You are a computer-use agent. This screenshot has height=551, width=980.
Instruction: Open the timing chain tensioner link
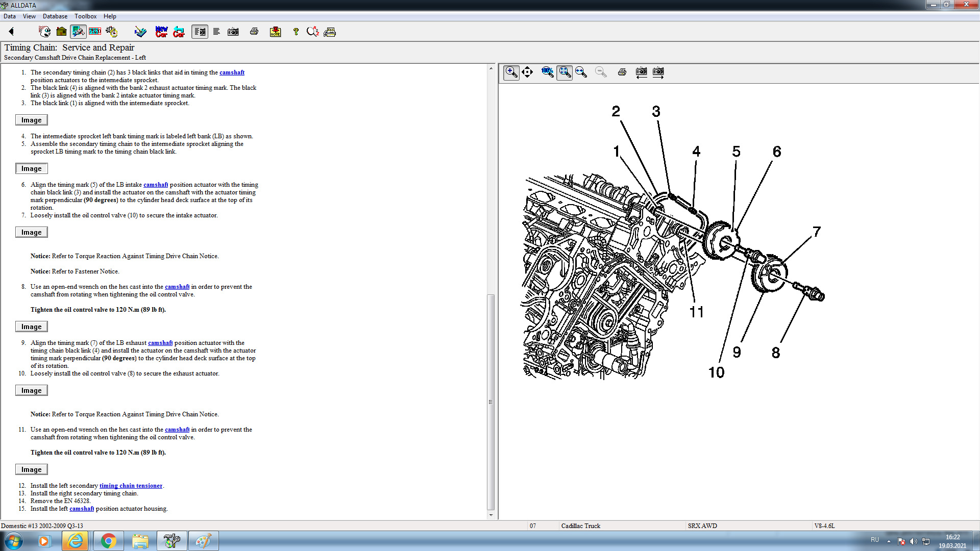(131, 486)
